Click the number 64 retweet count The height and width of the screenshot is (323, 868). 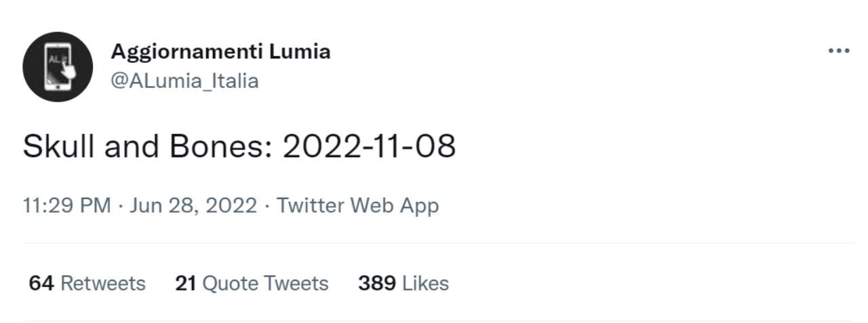(x=41, y=283)
